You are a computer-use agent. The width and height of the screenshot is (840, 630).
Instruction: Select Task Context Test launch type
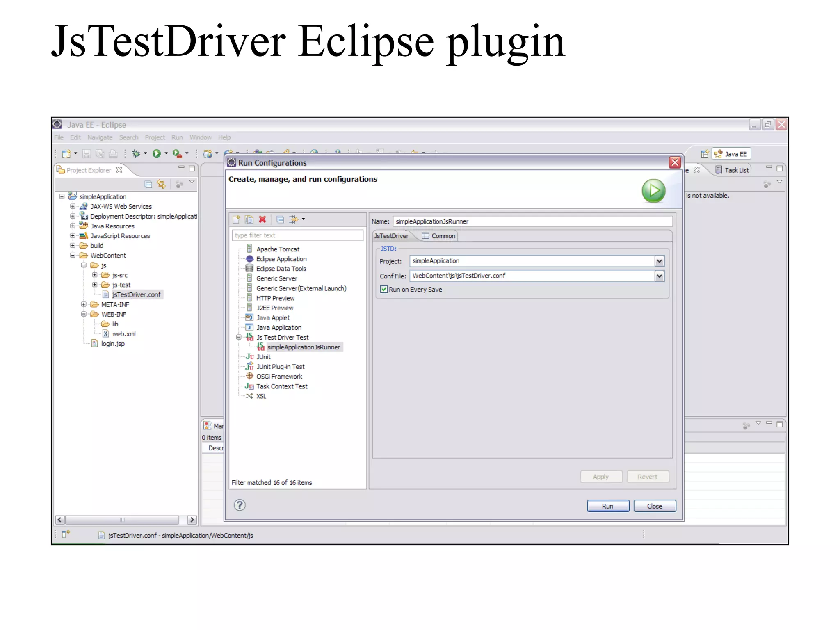281,386
